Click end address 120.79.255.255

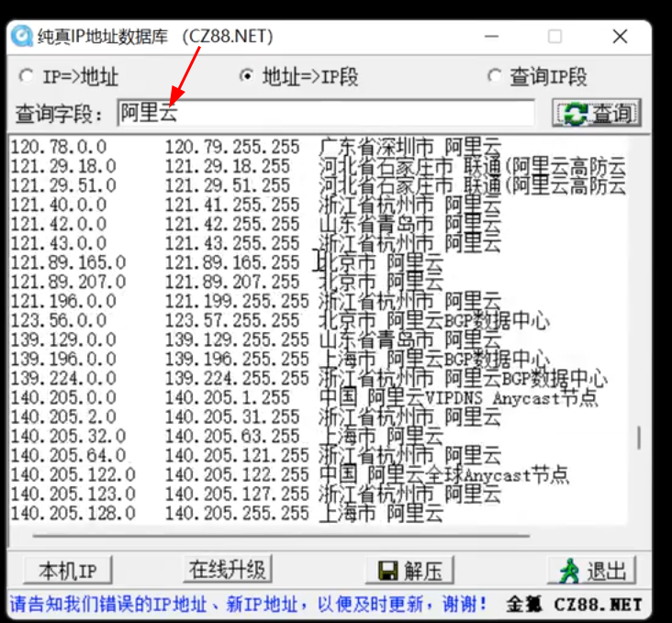coord(232,147)
